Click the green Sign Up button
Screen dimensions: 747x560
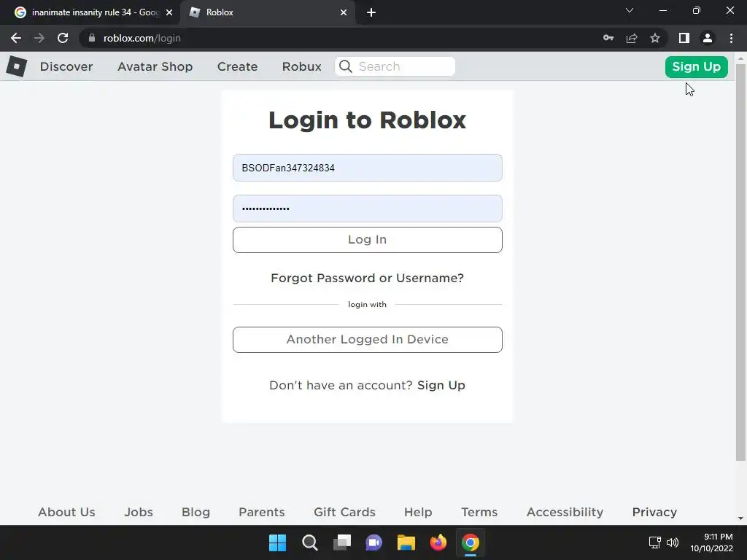click(x=697, y=66)
